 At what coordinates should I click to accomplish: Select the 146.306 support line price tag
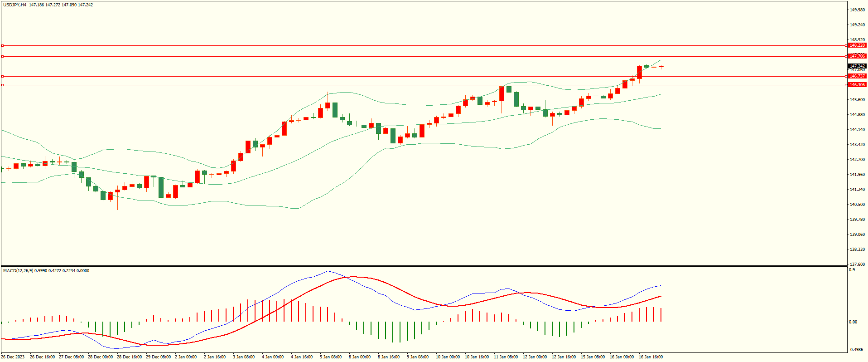(857, 85)
